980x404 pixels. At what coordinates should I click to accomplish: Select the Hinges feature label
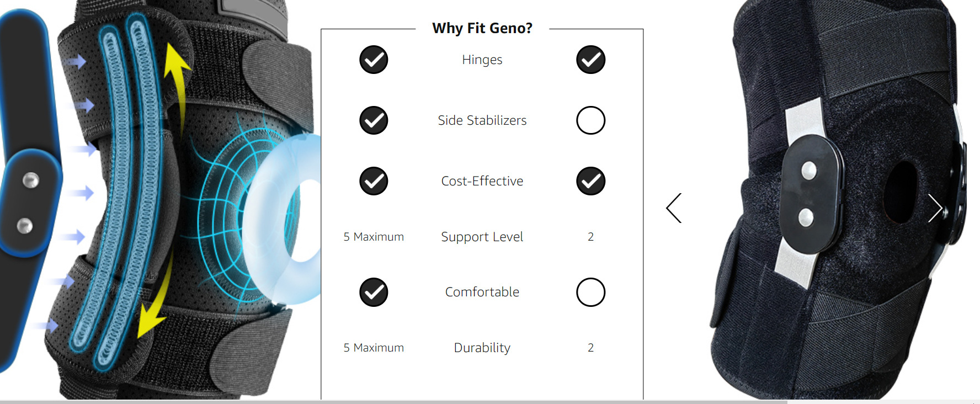(x=482, y=60)
